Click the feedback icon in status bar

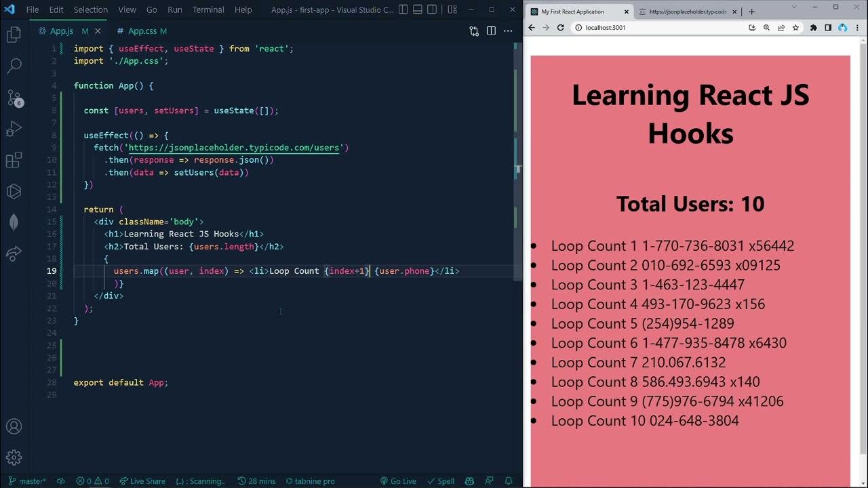pos(489,481)
